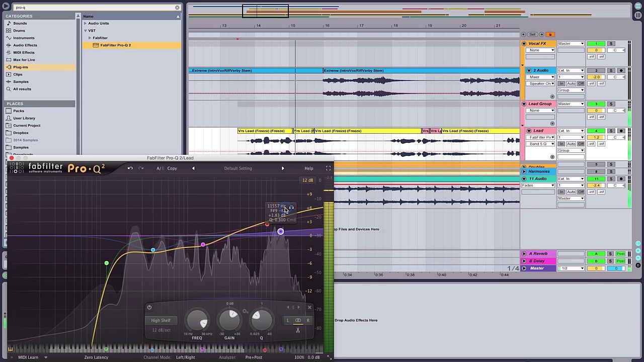644x362 pixels.
Task: Click the gain-Q interaction gear icon
Action: click(x=245, y=312)
